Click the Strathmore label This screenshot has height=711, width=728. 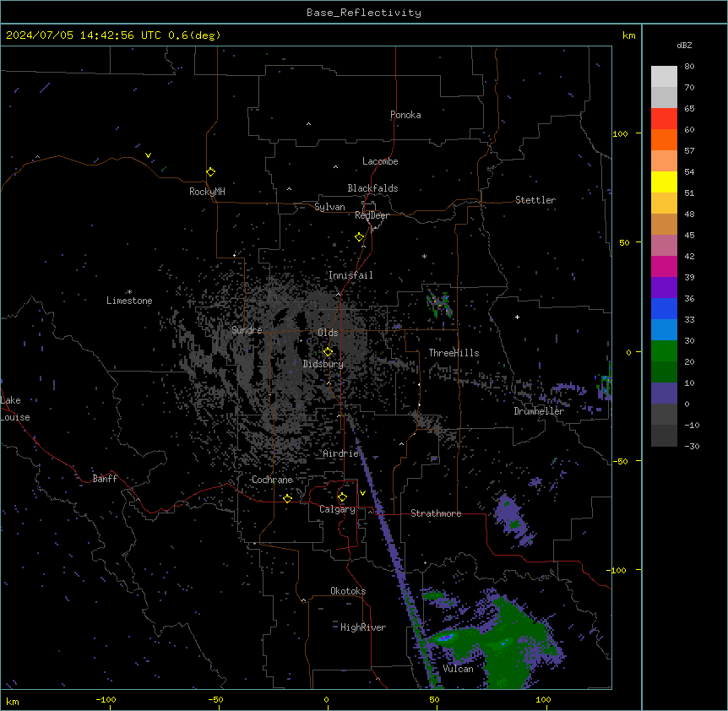pyautogui.click(x=436, y=513)
